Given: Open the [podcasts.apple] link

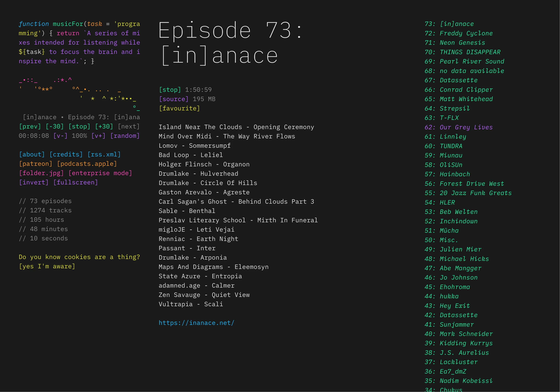Looking at the screenshot, I should (x=87, y=164).
